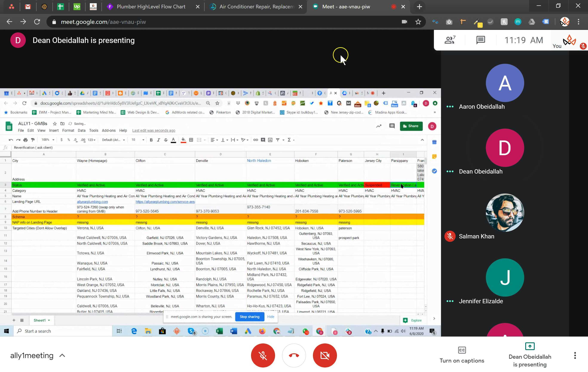Open Meet more options three-dot menu

tap(575, 355)
